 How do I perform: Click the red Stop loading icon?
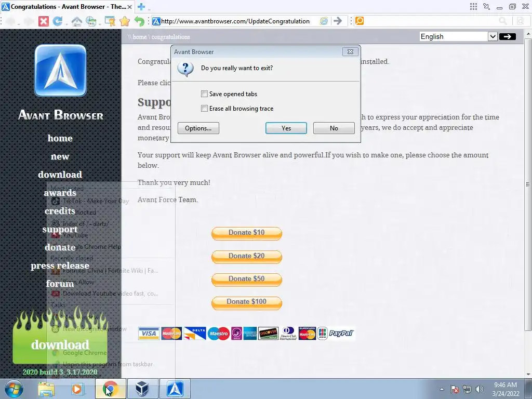point(44,21)
